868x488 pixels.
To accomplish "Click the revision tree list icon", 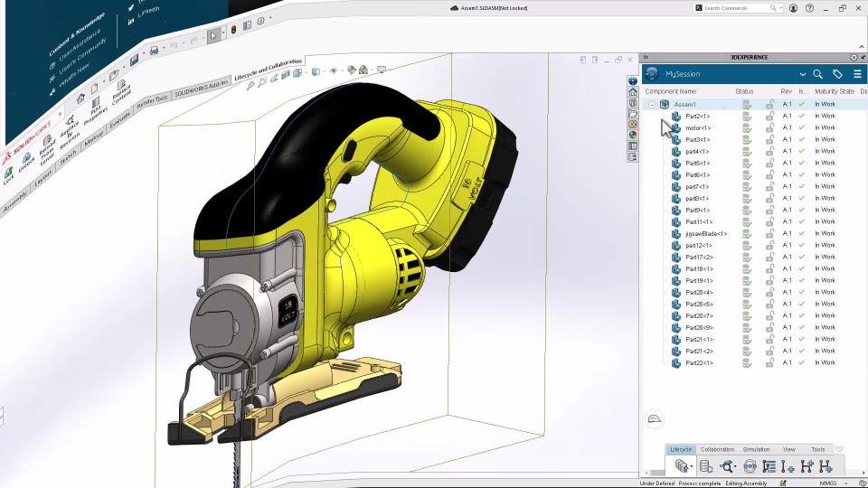I will (769, 466).
